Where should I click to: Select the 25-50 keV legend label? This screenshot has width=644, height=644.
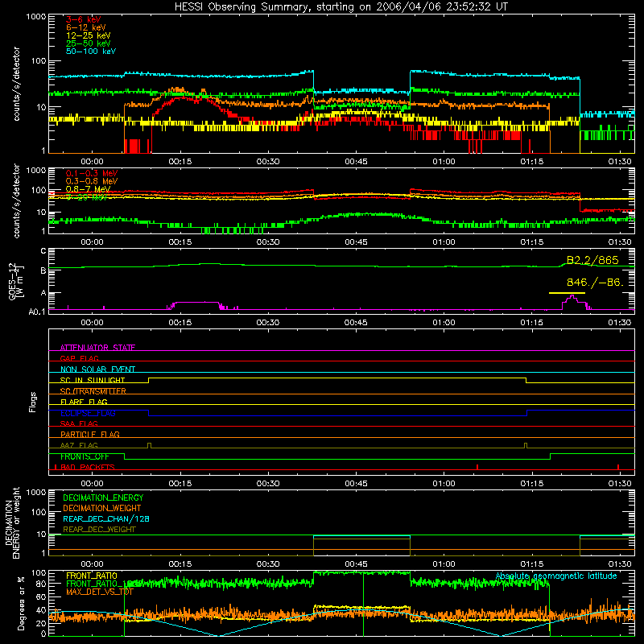[x=89, y=43]
